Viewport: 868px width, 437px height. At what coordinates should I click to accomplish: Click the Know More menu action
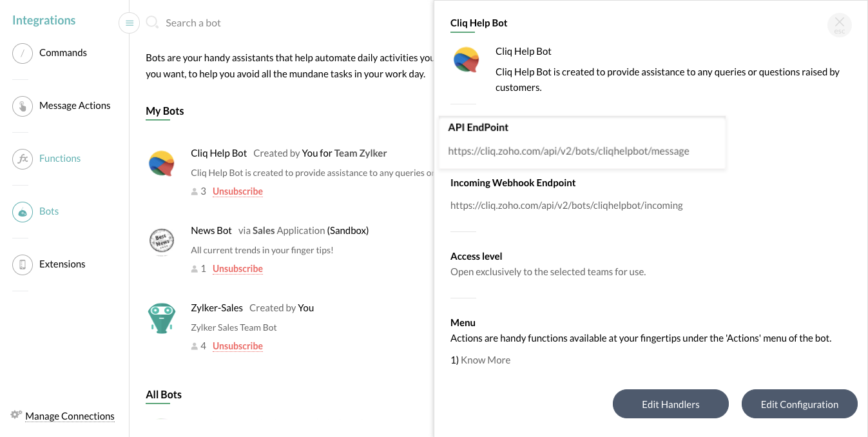tap(485, 360)
